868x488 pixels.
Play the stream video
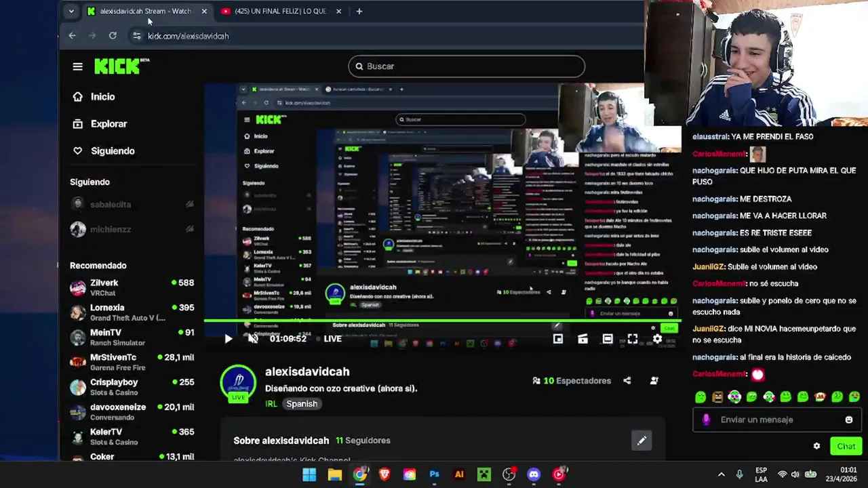click(x=228, y=339)
